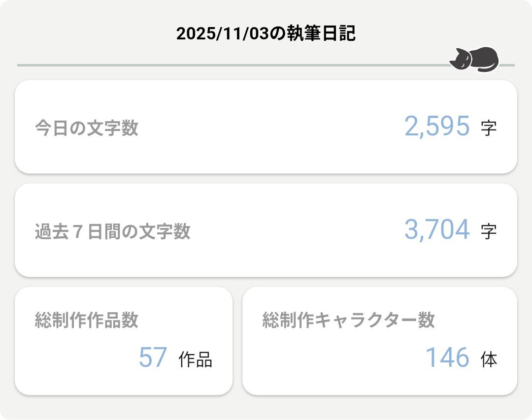Select the 3,704 weekly count value
Image resolution: width=532 pixels, height=420 pixels.
pos(437,230)
